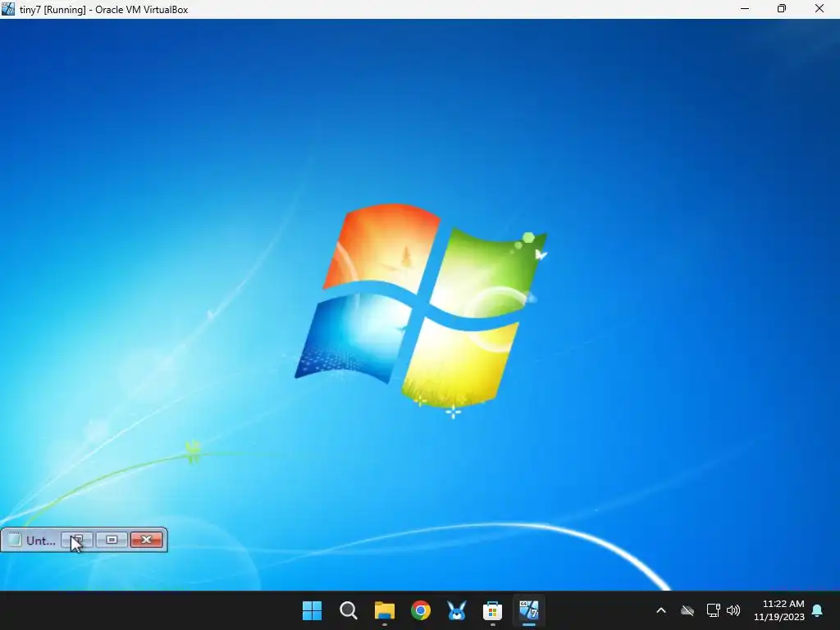Open File Explorer from the taskbar
The height and width of the screenshot is (630, 840).
pos(384,610)
